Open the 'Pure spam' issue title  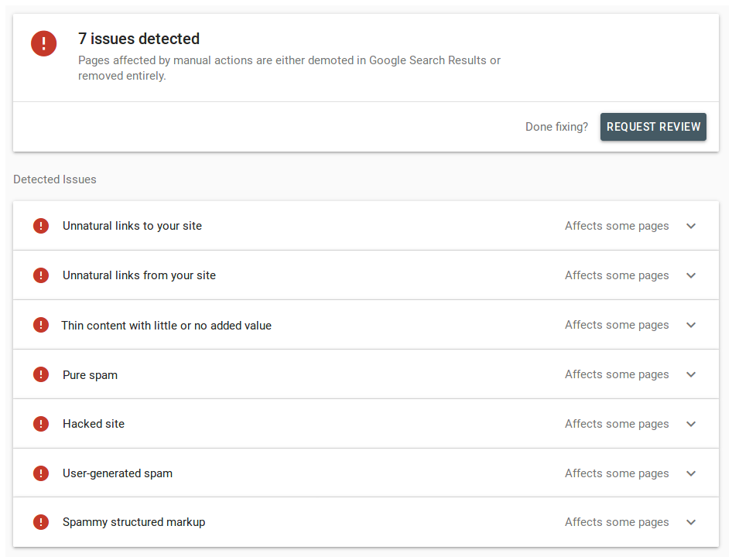[90, 375]
